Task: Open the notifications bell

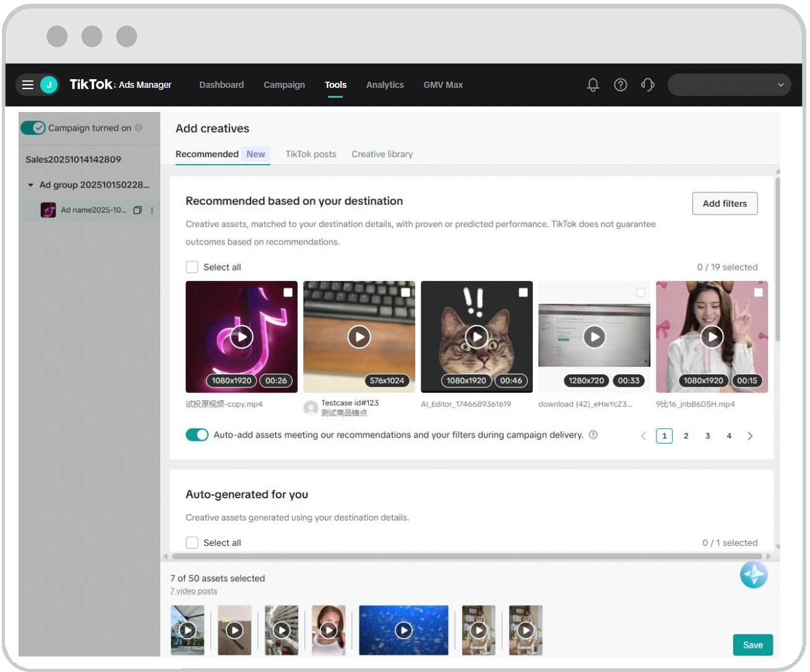Action: [x=593, y=85]
